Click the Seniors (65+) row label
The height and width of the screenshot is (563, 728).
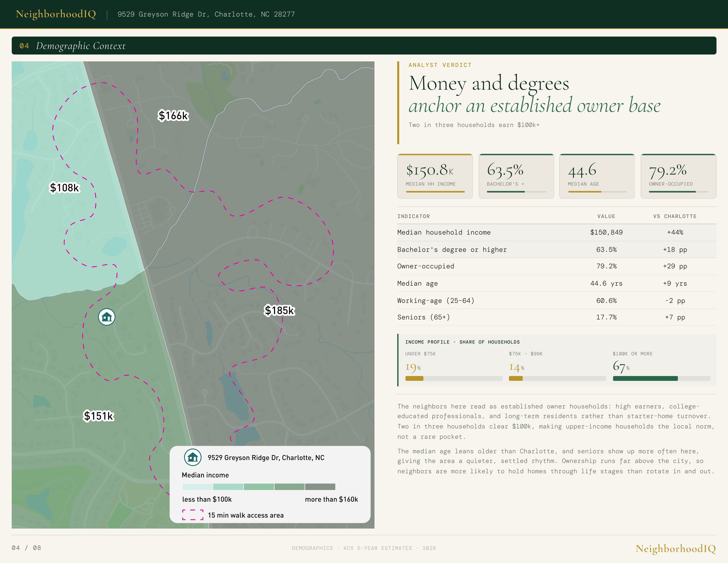pyautogui.click(x=423, y=317)
